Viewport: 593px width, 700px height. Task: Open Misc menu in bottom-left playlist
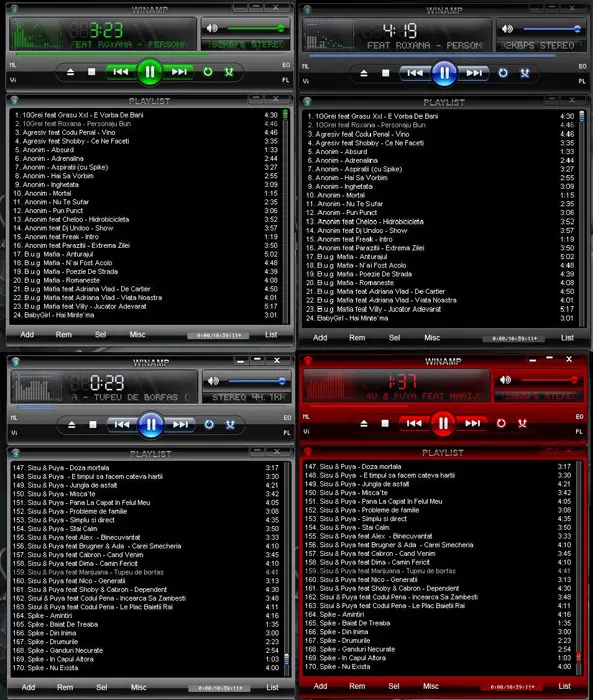coord(138,688)
